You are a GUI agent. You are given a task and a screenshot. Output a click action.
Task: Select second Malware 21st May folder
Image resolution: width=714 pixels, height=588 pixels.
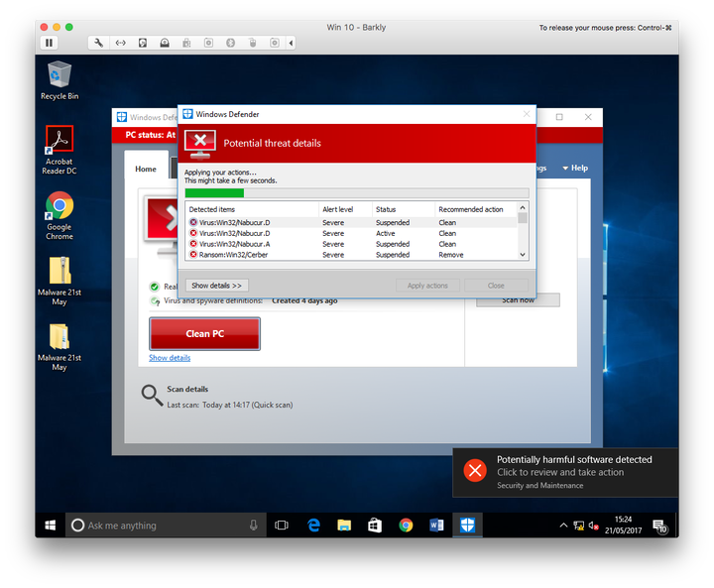click(x=59, y=347)
